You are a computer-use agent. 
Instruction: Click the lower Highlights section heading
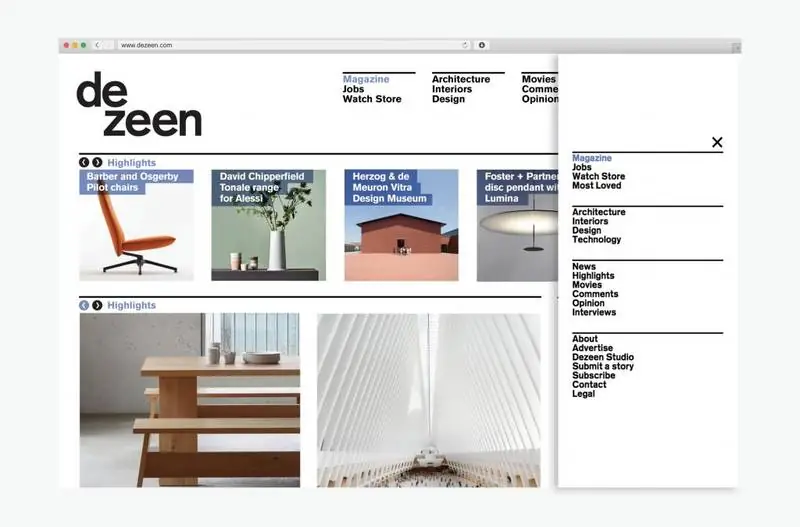pyautogui.click(x=132, y=305)
